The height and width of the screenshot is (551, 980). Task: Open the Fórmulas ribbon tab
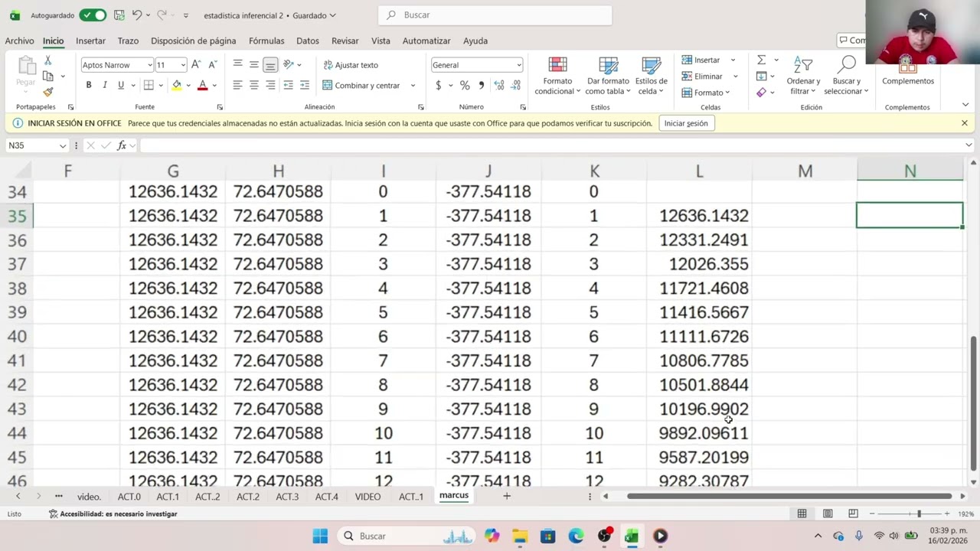[x=266, y=41]
